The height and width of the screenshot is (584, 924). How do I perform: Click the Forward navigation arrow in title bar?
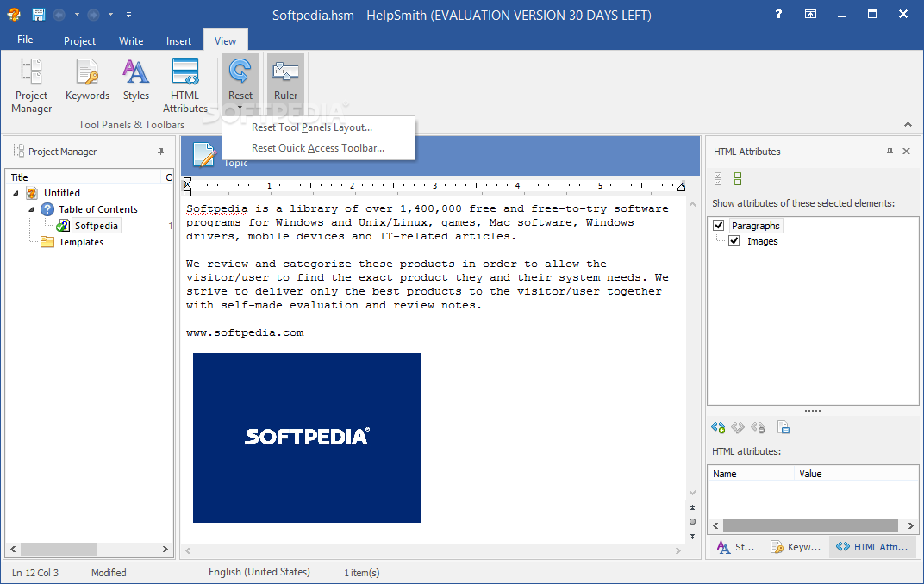tap(93, 14)
